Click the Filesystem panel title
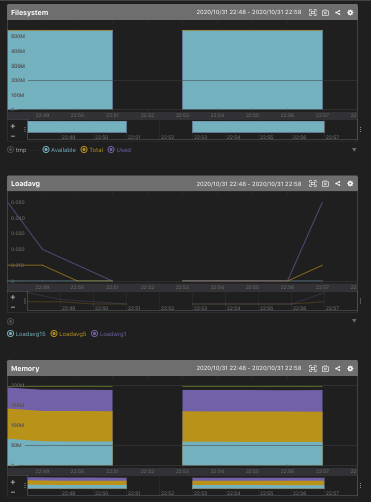Screen dimensions: 371x502 coord(30,13)
